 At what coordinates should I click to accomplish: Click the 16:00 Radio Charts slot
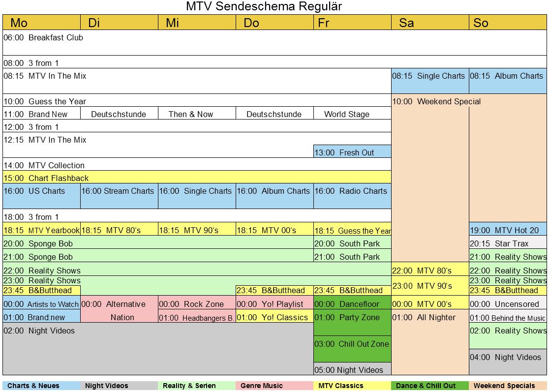353,196
